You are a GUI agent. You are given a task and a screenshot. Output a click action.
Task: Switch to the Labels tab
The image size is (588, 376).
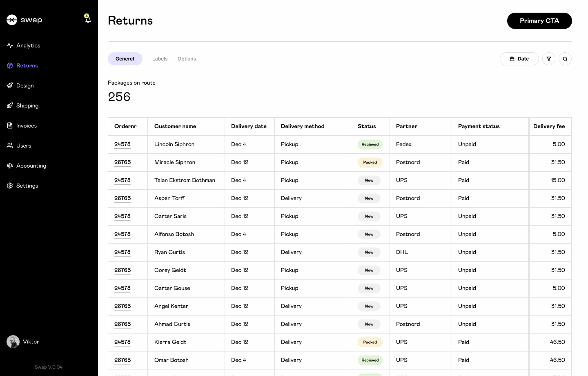point(160,58)
